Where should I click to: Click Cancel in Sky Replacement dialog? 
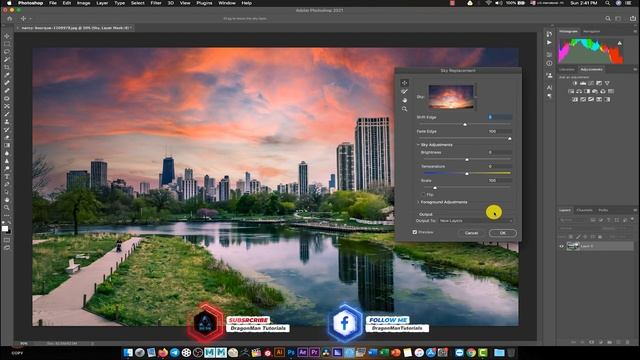point(471,233)
